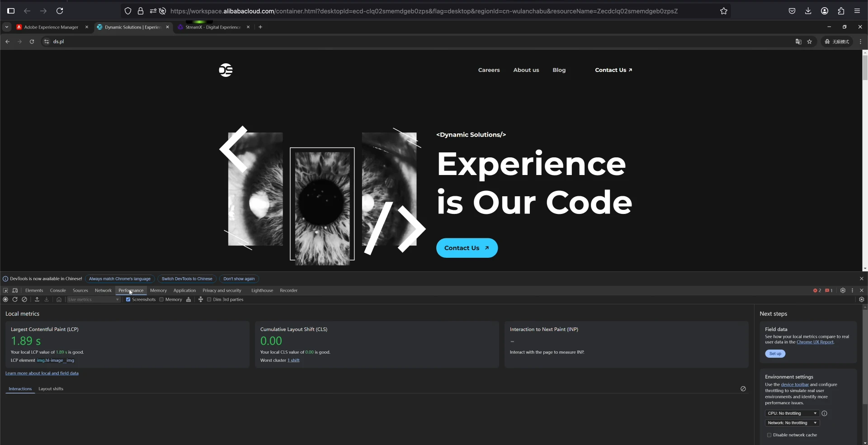The image size is (868, 445).
Task: Open the Network tab
Action: point(103,290)
